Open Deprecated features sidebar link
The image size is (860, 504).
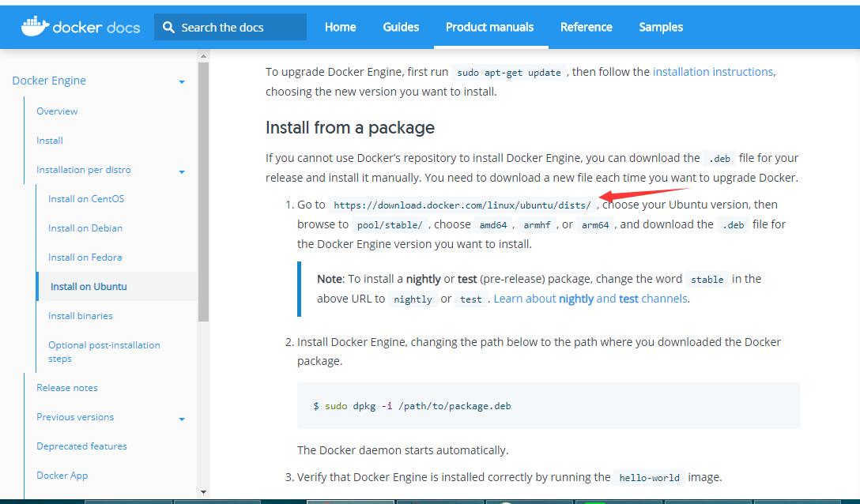[x=81, y=446]
